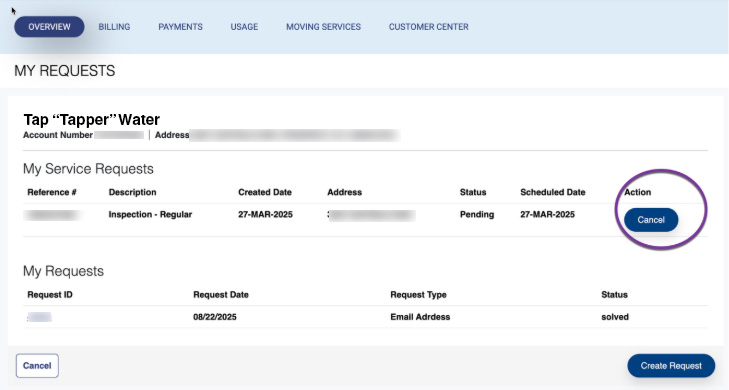This screenshot has height=390, width=729.
Task: Open the Customer Center tab
Action: click(x=428, y=27)
